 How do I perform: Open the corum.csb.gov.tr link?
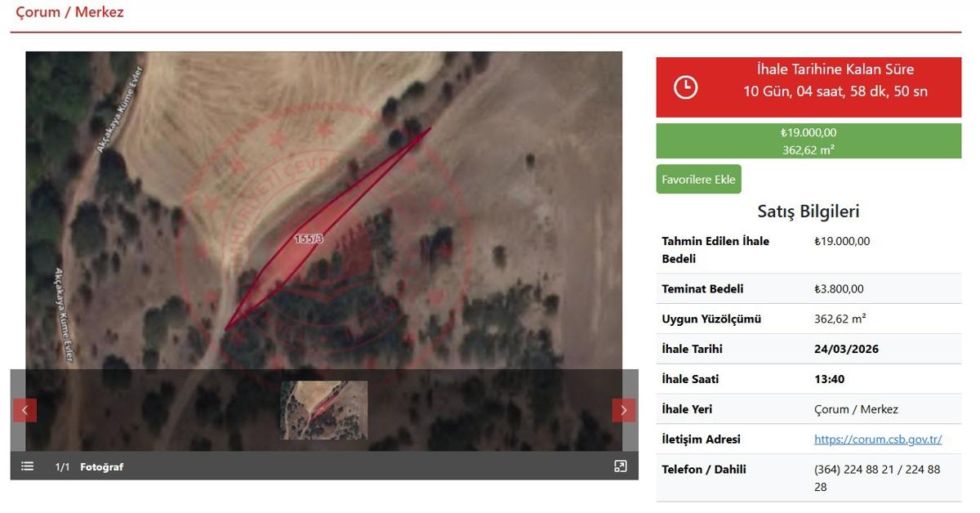pyautogui.click(x=878, y=439)
